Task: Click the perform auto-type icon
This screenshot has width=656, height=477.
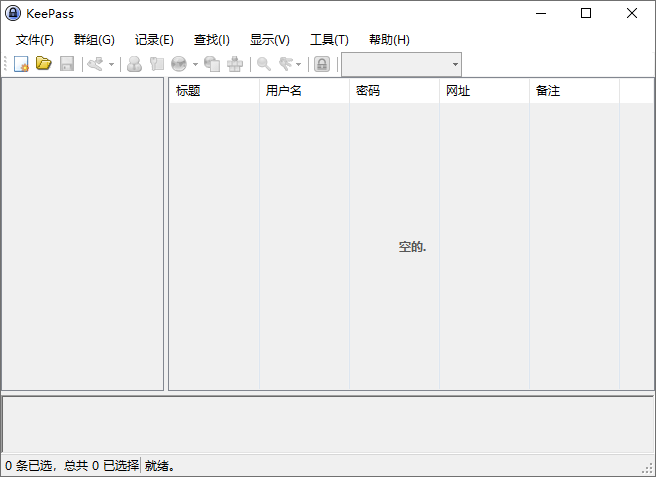Action: click(x=235, y=64)
